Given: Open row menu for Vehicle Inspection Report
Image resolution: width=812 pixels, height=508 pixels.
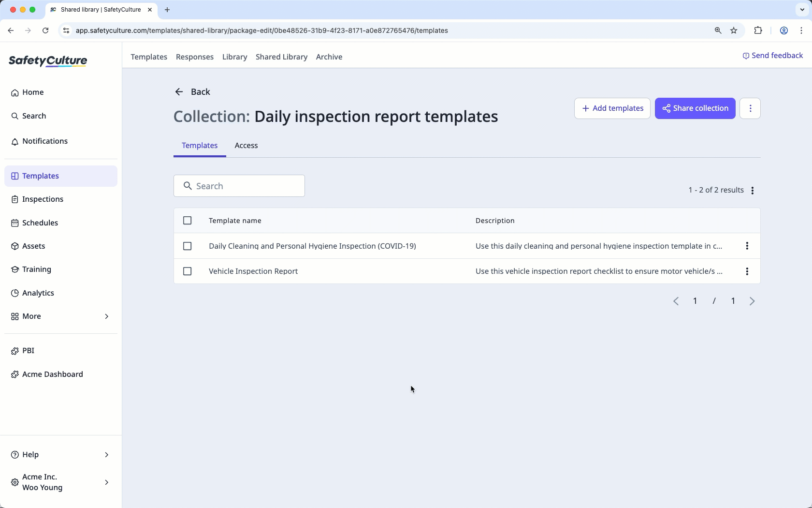Looking at the screenshot, I should point(747,271).
